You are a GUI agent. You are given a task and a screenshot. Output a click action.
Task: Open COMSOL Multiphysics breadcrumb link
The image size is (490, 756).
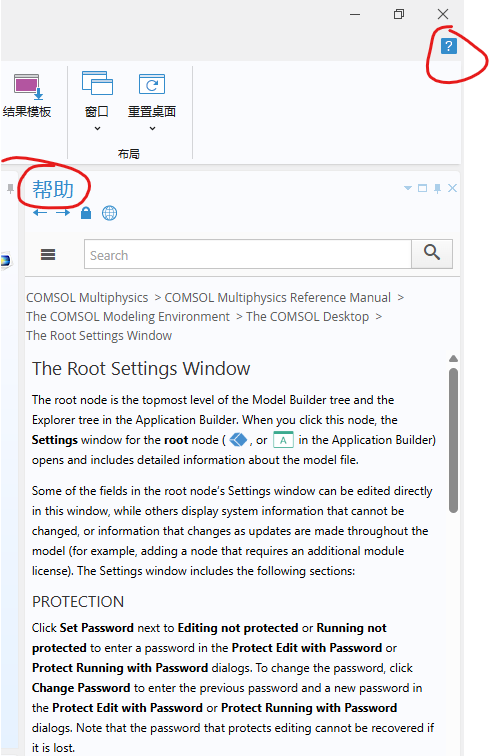pyautogui.click(x=87, y=297)
